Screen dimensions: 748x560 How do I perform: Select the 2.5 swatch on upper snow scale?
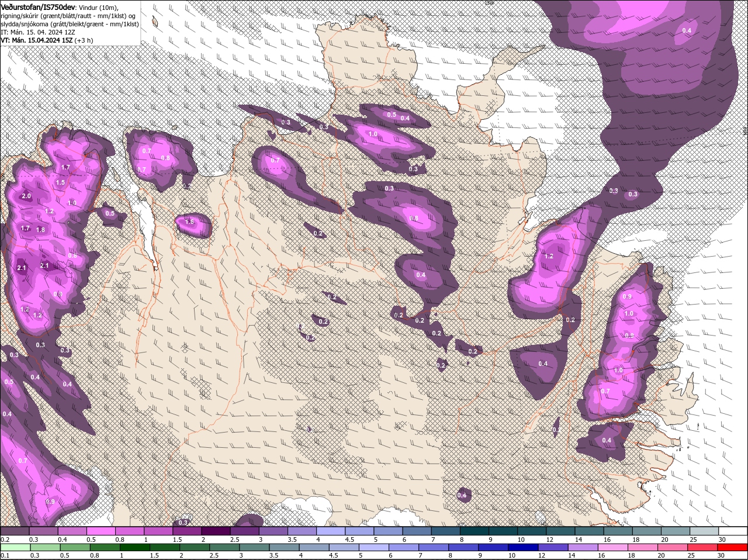pyautogui.click(x=244, y=531)
